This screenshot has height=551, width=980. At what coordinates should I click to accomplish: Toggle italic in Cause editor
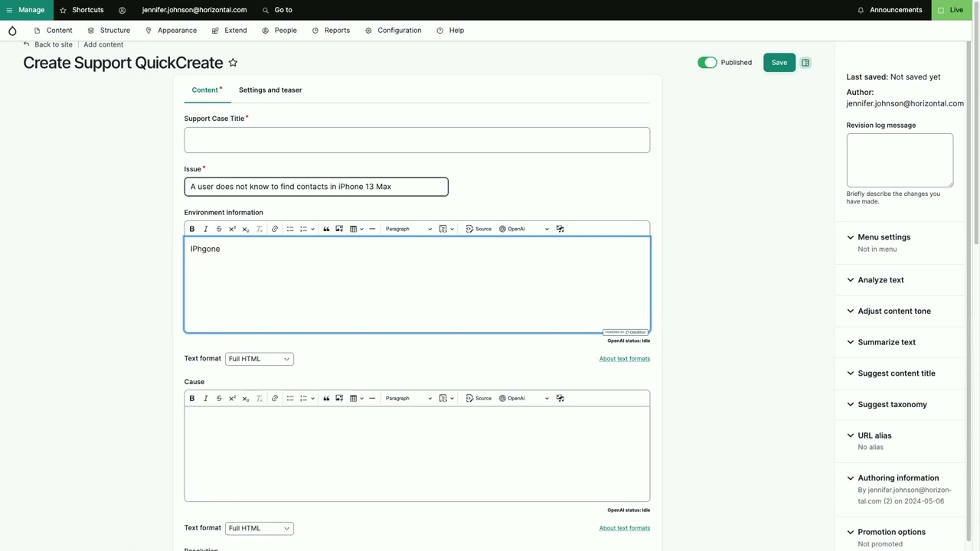coord(205,398)
